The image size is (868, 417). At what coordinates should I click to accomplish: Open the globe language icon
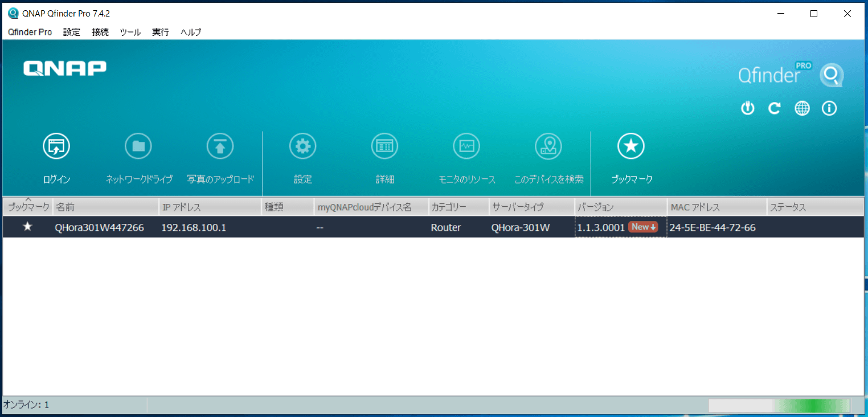pos(802,108)
